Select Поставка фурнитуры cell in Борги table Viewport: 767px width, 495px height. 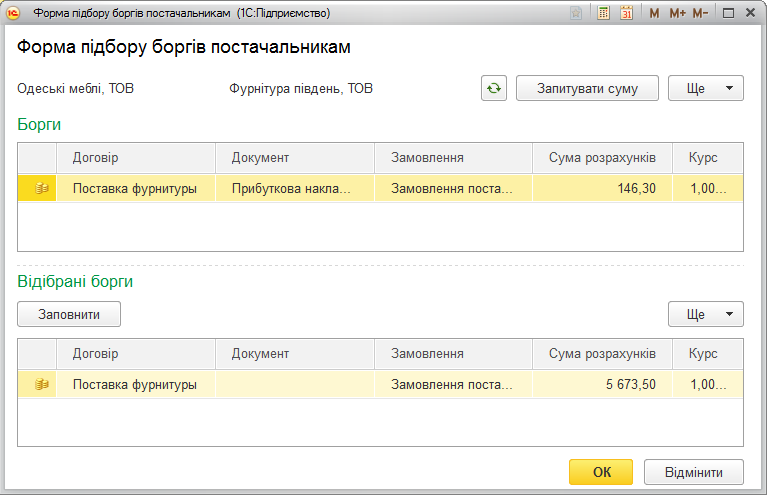(x=136, y=188)
